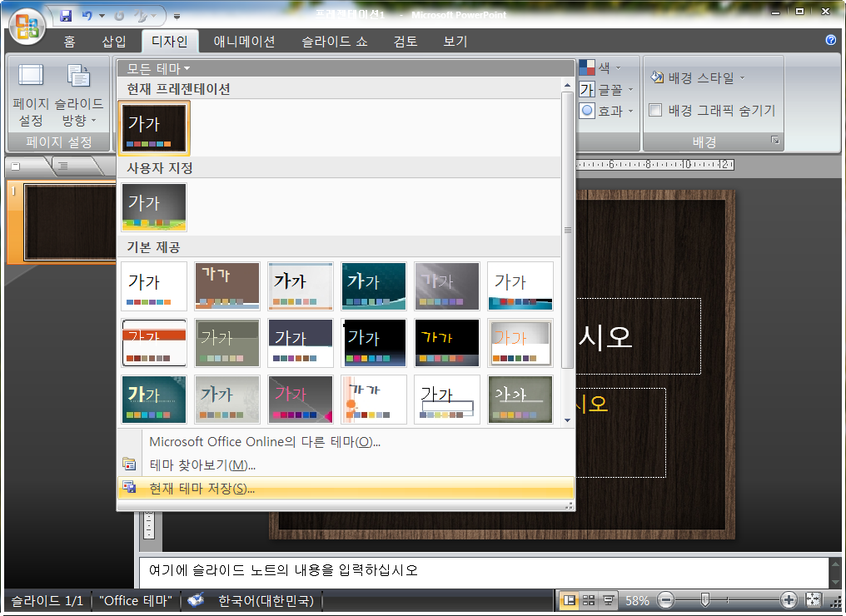Viewport: 846px width, 616px height.
Task: Click the spell check icon in status bar
Action: coord(196,600)
